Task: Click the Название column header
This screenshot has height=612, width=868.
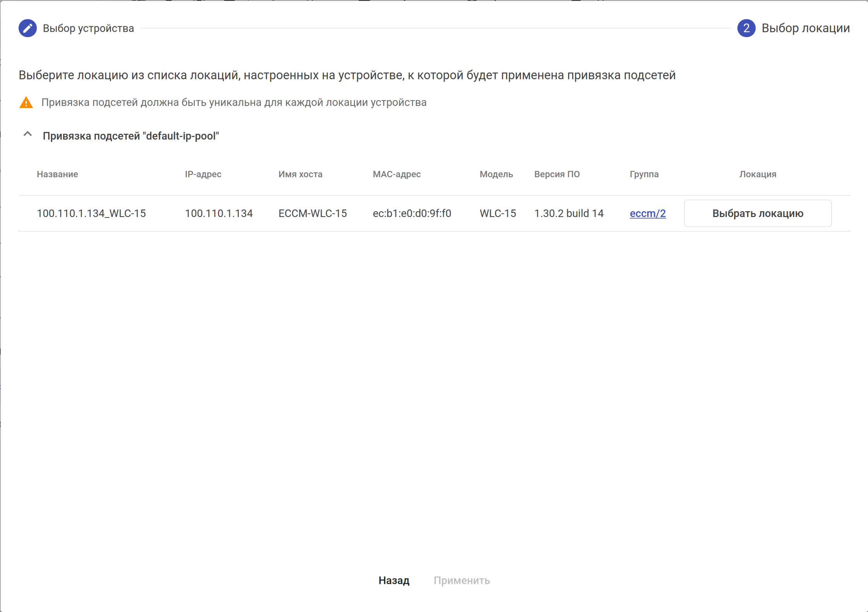Action: [57, 174]
